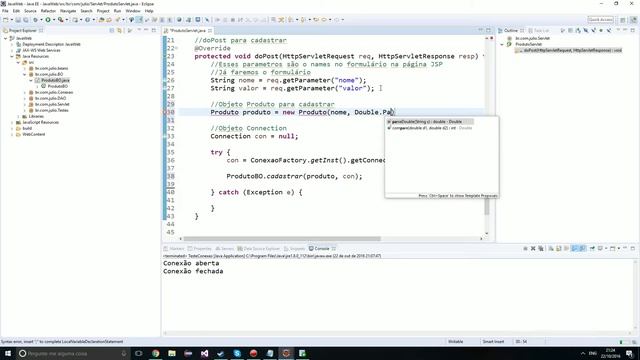Switch to the ProdutoServlet.java editor tab
Image resolution: width=640 pixels, height=360 pixels.
tap(188, 31)
